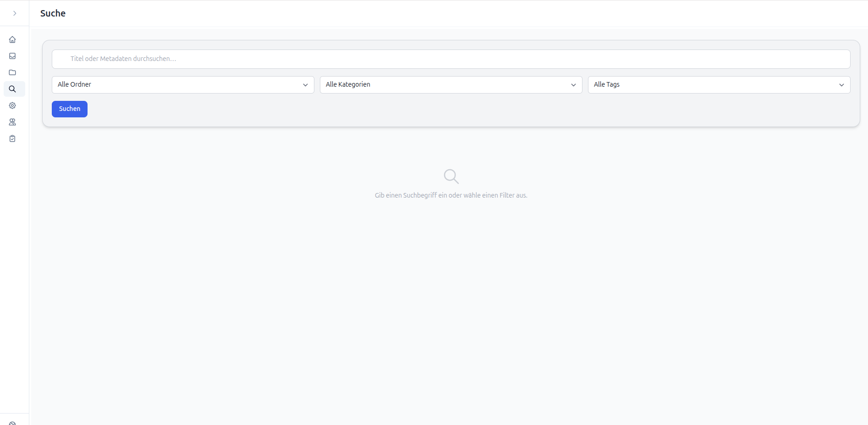This screenshot has height=425, width=868.
Task: Open the clipboard check icon in sidebar
Action: pos(12,138)
